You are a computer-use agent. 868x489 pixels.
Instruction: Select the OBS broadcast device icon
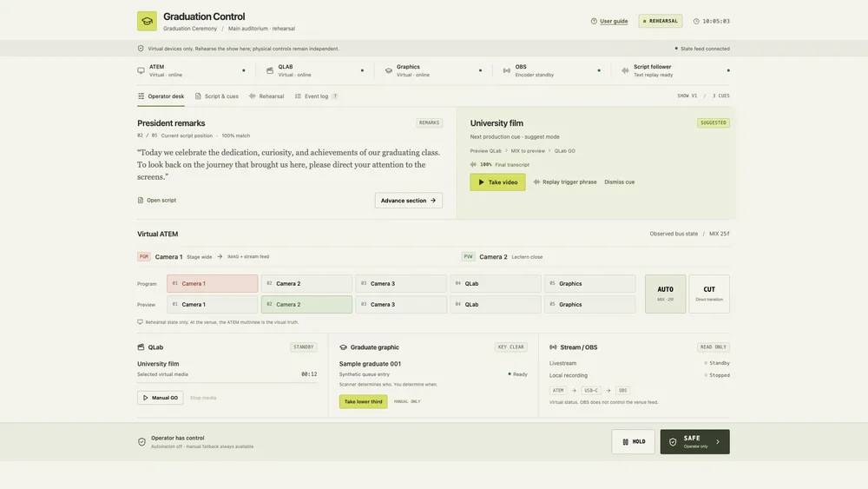point(507,70)
